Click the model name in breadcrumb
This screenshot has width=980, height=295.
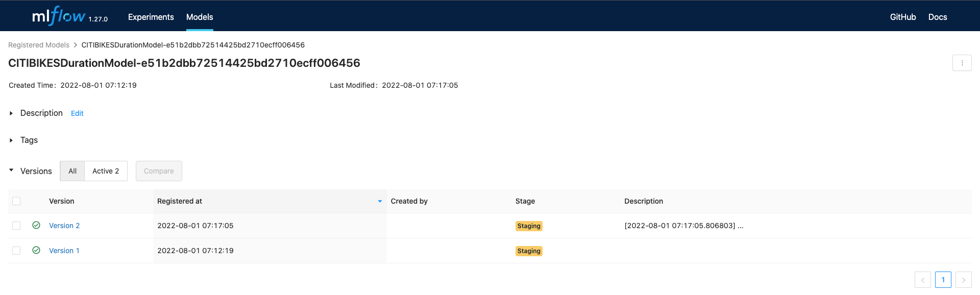click(193, 45)
